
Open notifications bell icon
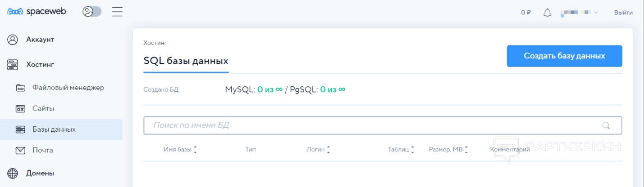click(x=547, y=13)
